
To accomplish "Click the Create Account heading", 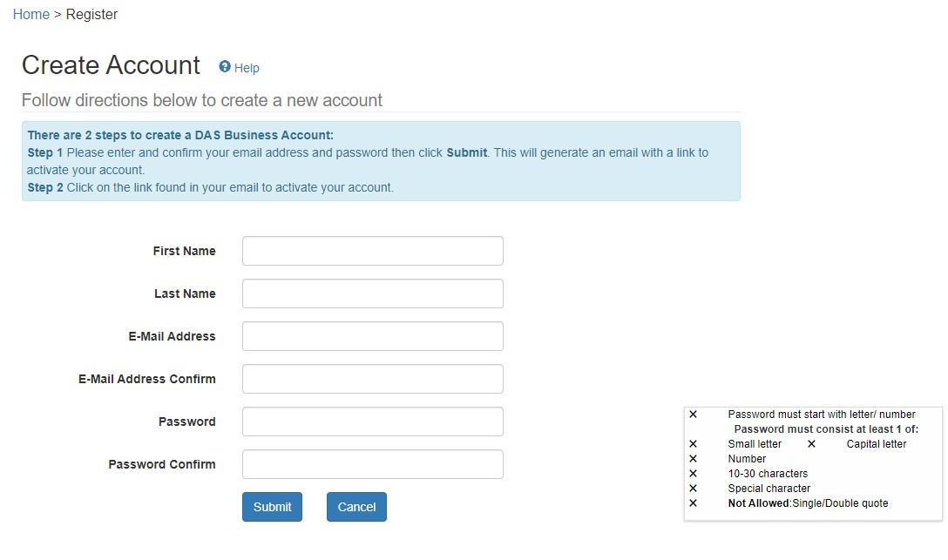I will [x=111, y=66].
